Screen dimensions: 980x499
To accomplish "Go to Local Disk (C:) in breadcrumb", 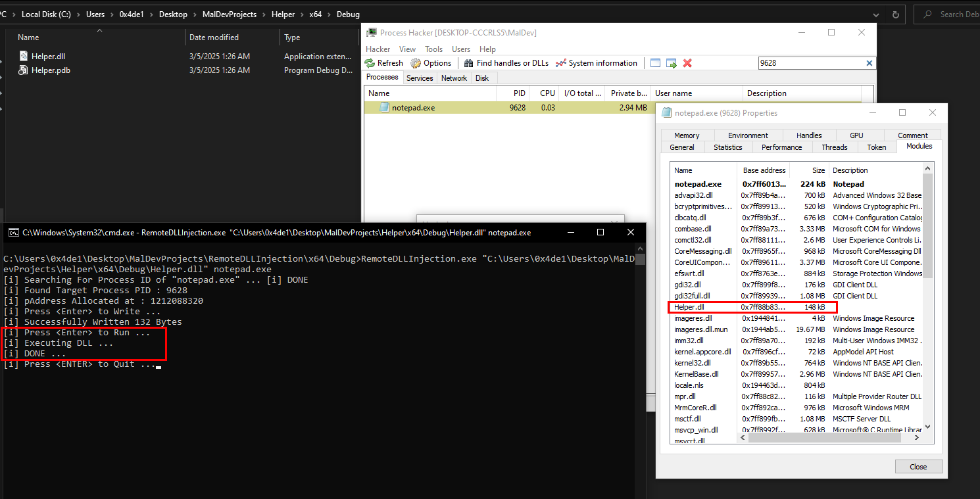I will (x=46, y=14).
